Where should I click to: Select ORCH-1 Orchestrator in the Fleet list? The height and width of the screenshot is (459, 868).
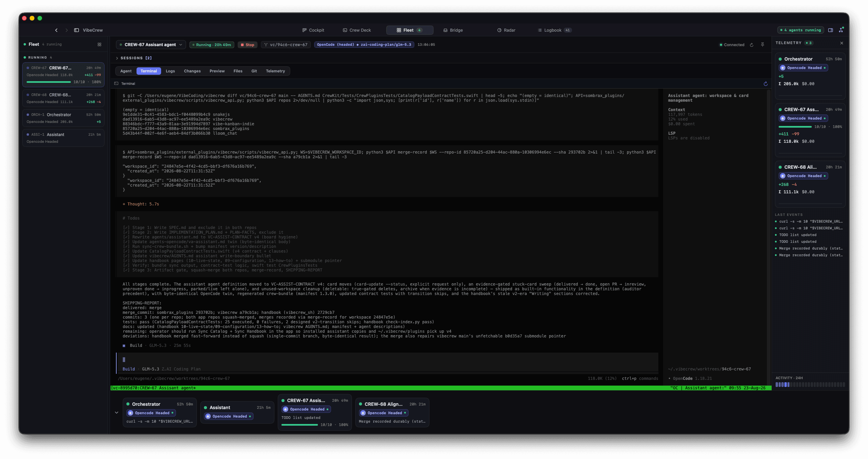coord(63,118)
